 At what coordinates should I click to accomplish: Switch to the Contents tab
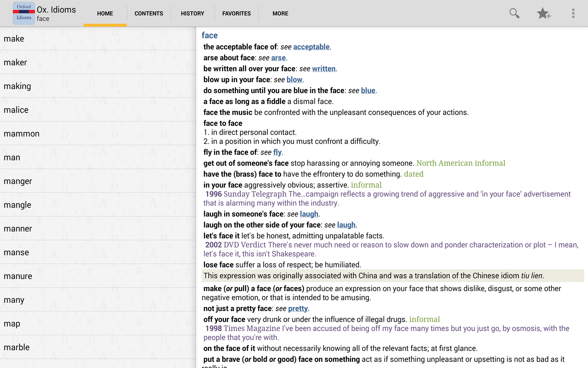(149, 13)
